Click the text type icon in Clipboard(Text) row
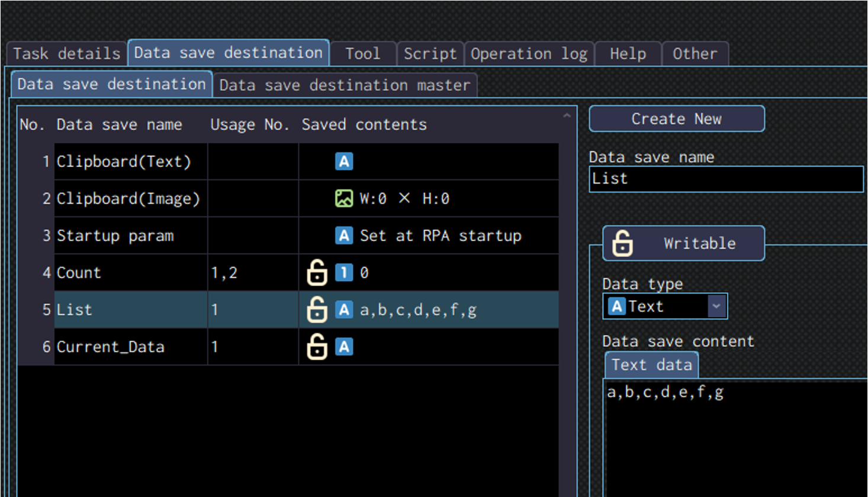Viewport: 868px width, 497px height. 344,161
